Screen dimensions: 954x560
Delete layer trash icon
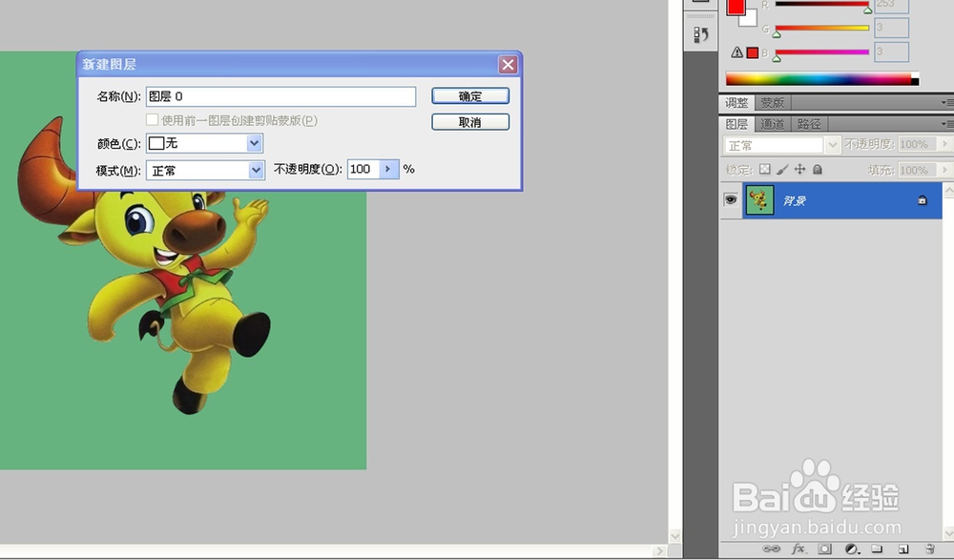tap(929, 550)
